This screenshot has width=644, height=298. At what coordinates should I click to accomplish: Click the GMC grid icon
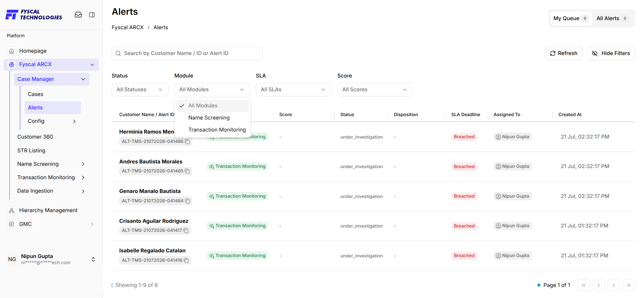coord(12,224)
